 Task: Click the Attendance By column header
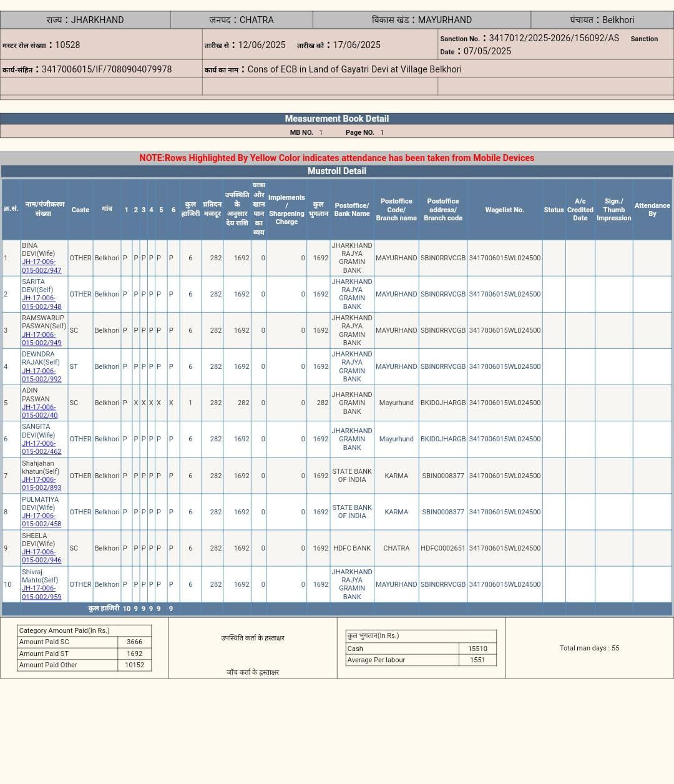pos(652,210)
